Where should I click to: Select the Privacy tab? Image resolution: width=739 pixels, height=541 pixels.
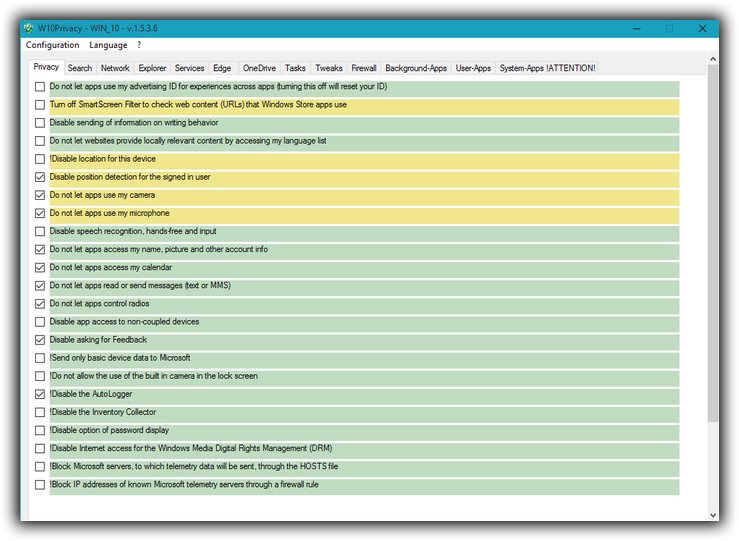click(46, 67)
